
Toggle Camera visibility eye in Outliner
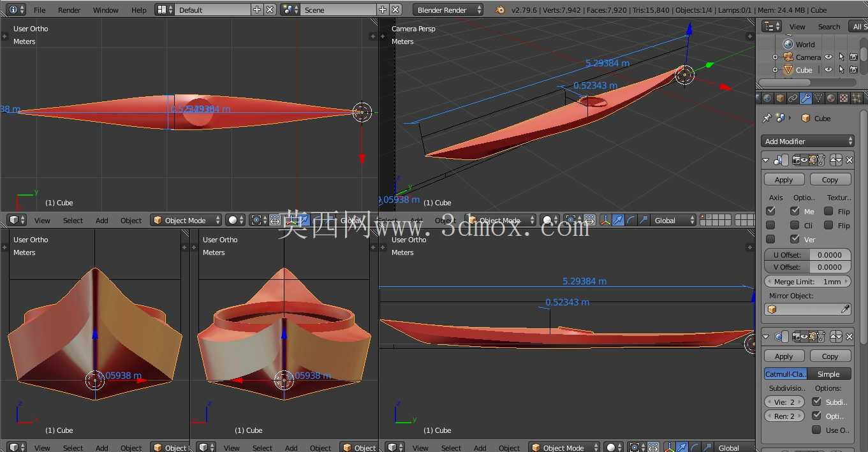tap(828, 57)
